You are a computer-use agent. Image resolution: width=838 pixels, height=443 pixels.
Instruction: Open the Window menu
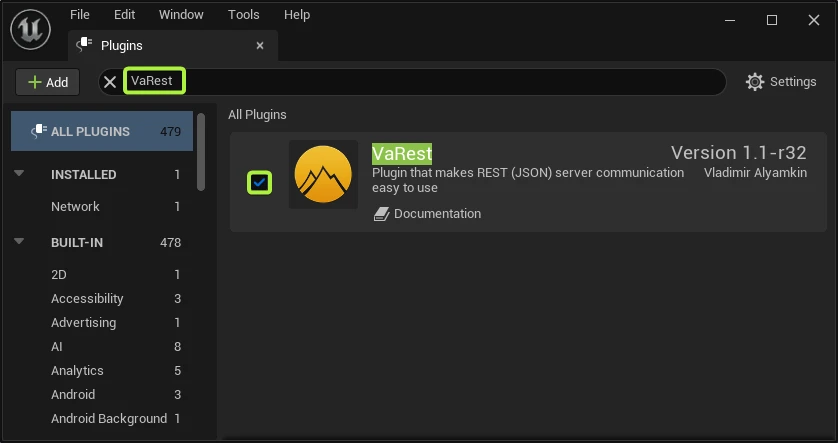[181, 15]
